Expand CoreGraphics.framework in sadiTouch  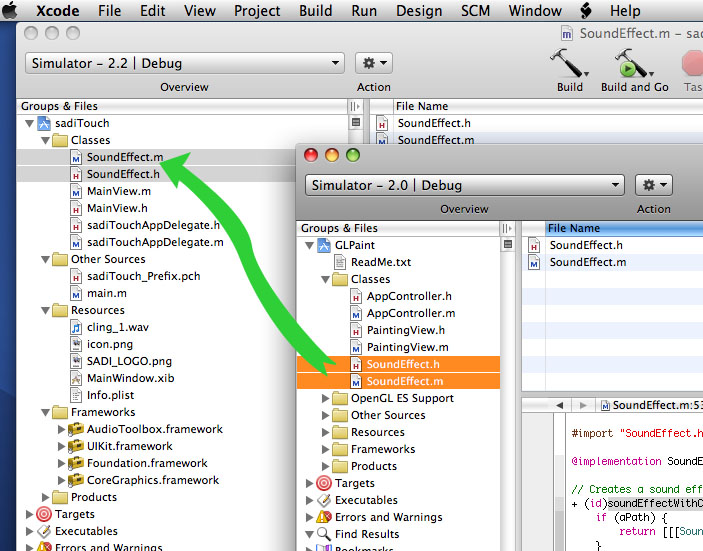pyautogui.click(x=61, y=480)
